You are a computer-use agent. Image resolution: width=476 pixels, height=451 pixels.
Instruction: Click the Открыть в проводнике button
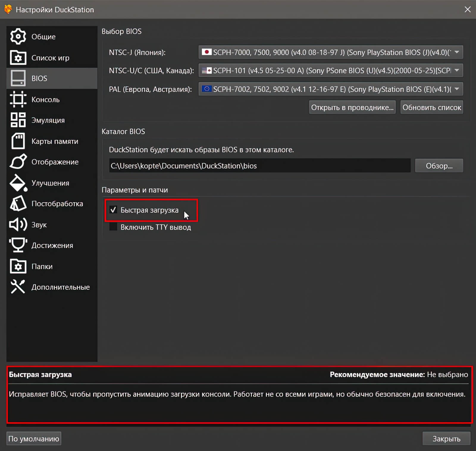coord(352,107)
